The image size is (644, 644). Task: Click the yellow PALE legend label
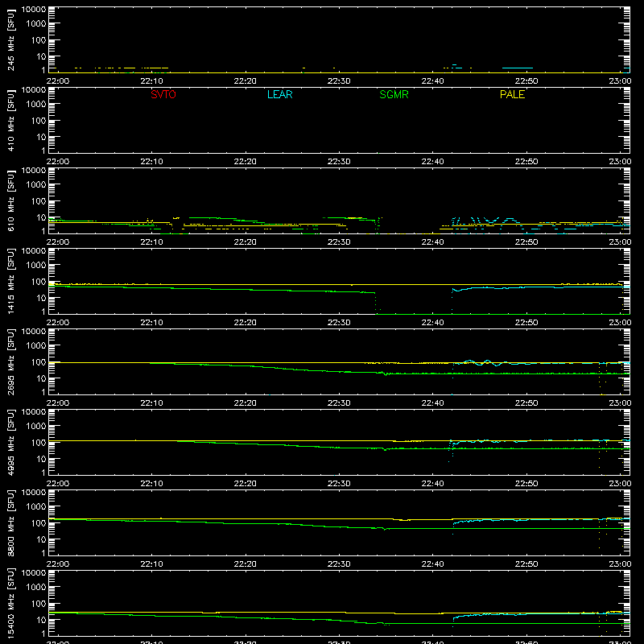coord(512,94)
